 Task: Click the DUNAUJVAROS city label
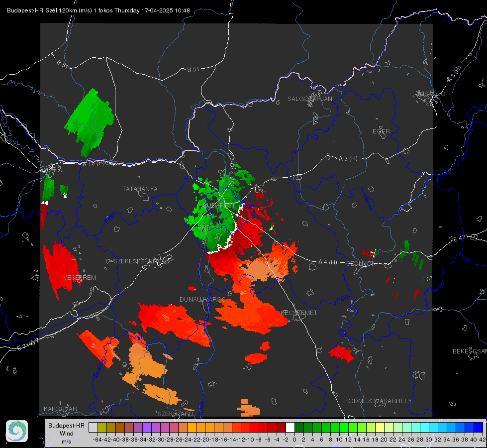pos(202,299)
